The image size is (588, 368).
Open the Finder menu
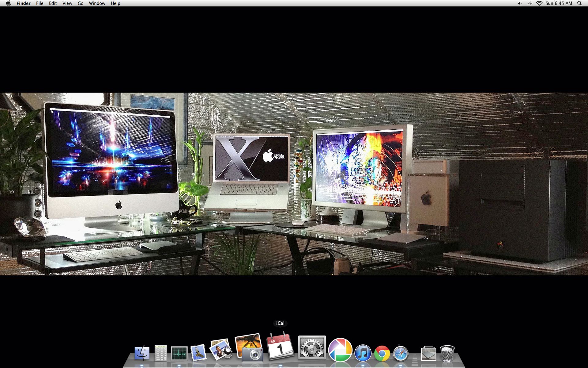[24, 3]
